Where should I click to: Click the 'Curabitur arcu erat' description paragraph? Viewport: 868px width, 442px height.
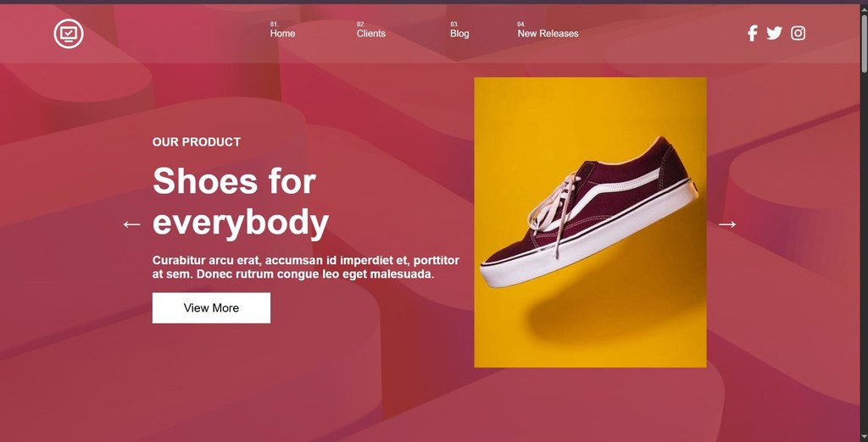tap(305, 268)
